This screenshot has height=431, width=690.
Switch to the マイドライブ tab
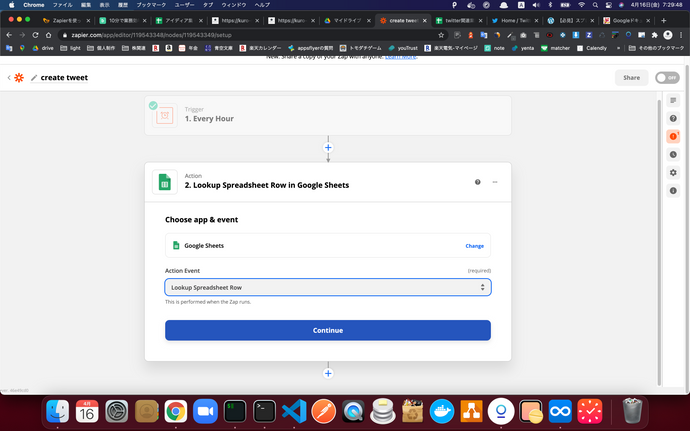click(345, 21)
